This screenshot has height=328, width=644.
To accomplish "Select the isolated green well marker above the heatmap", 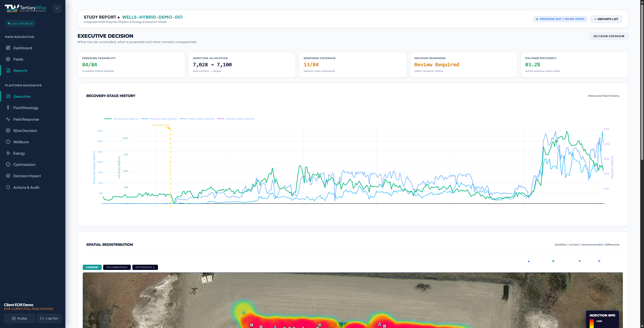I will [x=244, y=312].
